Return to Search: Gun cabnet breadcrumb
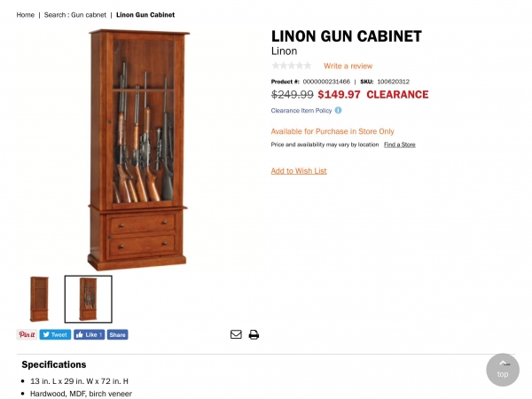 pyautogui.click(x=75, y=15)
